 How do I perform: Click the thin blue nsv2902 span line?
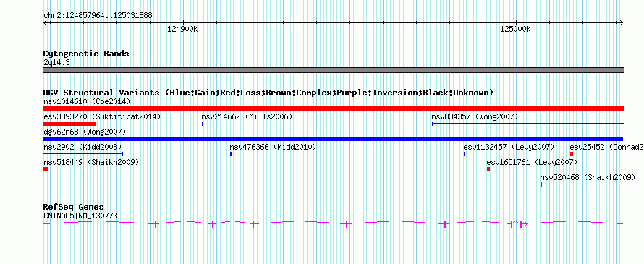83,154
